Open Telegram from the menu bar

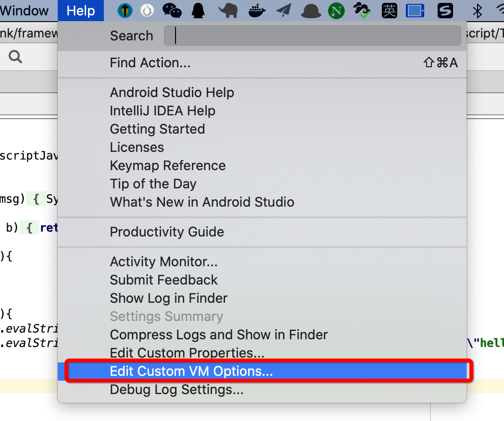click(283, 11)
